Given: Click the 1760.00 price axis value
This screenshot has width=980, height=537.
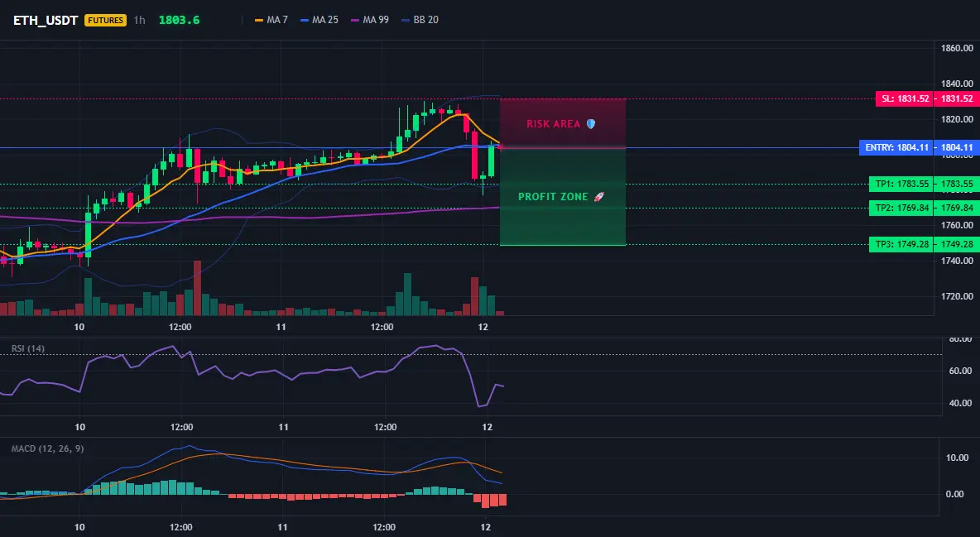Looking at the screenshot, I should tap(957, 226).
